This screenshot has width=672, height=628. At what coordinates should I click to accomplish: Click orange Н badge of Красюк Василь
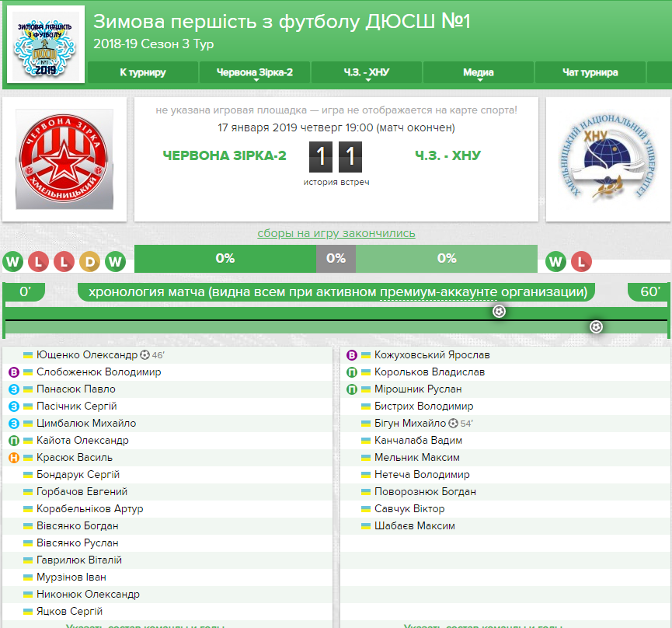pyautogui.click(x=14, y=458)
